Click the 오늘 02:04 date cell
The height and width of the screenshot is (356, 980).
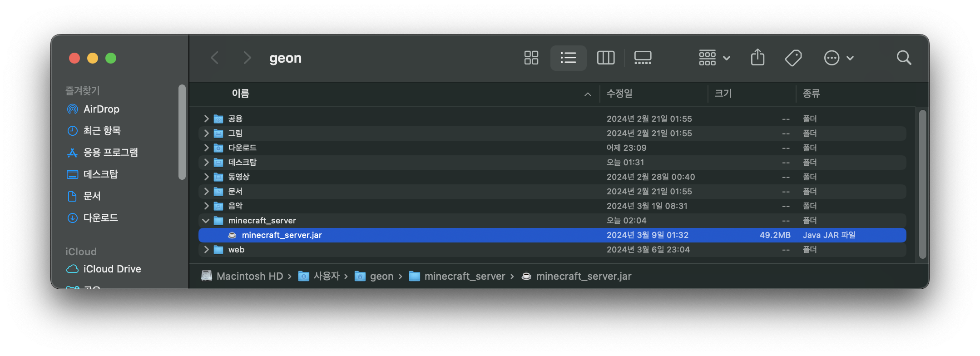pyautogui.click(x=626, y=221)
